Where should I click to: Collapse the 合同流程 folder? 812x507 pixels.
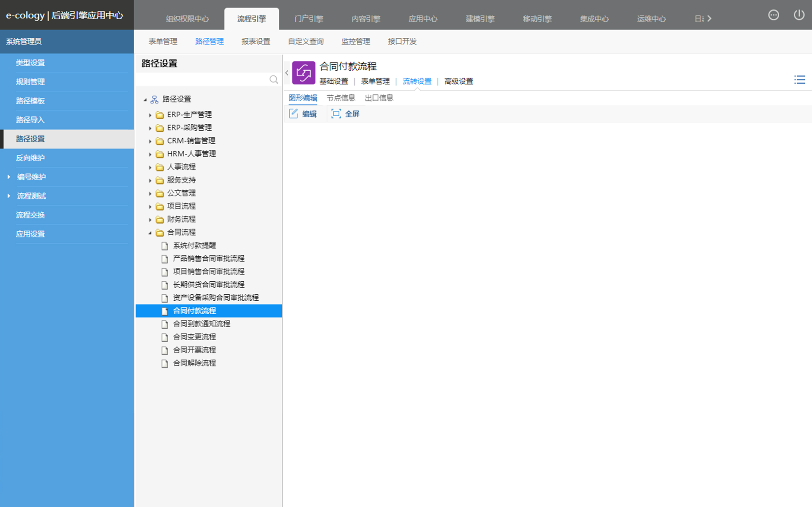150,233
